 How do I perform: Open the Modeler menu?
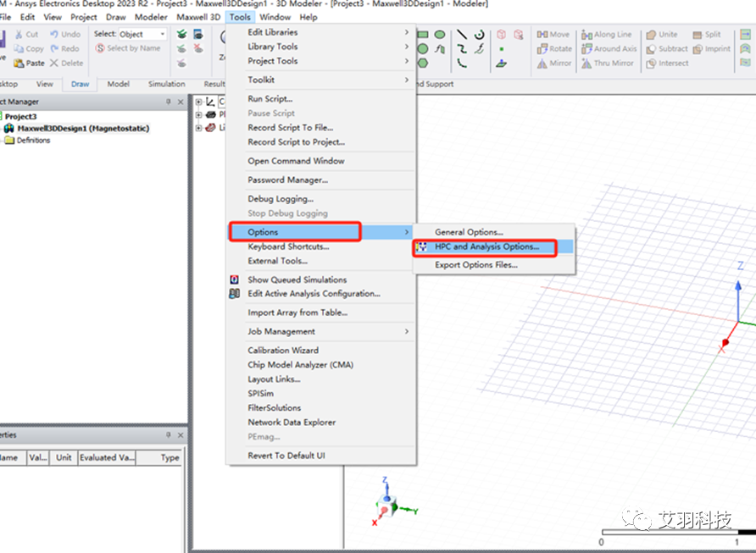[x=151, y=17]
